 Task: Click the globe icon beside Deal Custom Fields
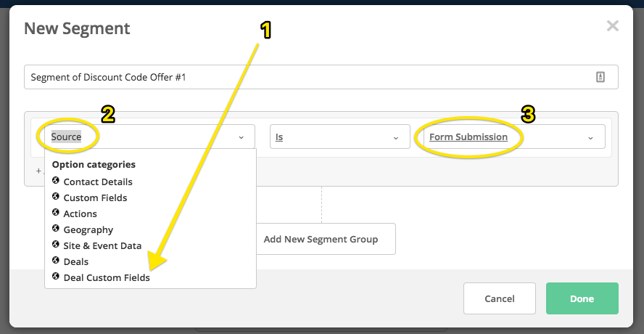[56, 277]
